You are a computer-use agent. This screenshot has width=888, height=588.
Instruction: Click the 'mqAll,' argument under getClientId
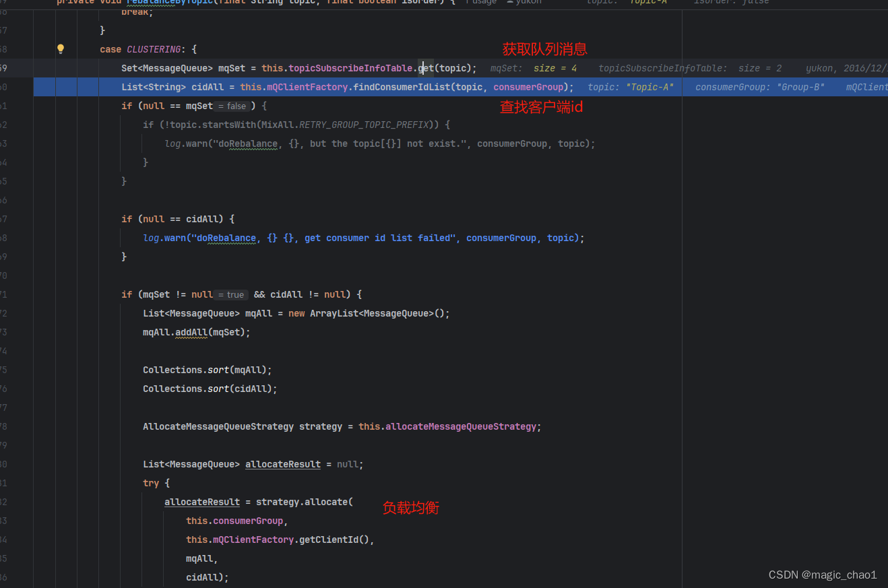[202, 558]
